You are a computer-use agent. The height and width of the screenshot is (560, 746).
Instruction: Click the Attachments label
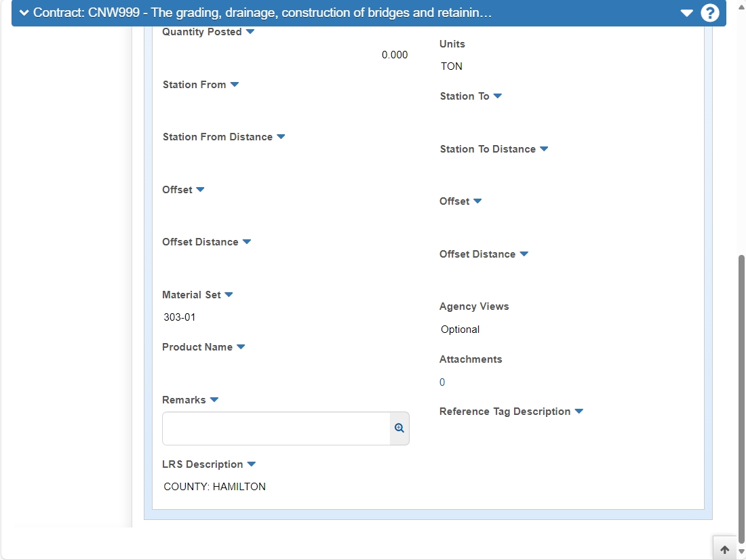[471, 360]
